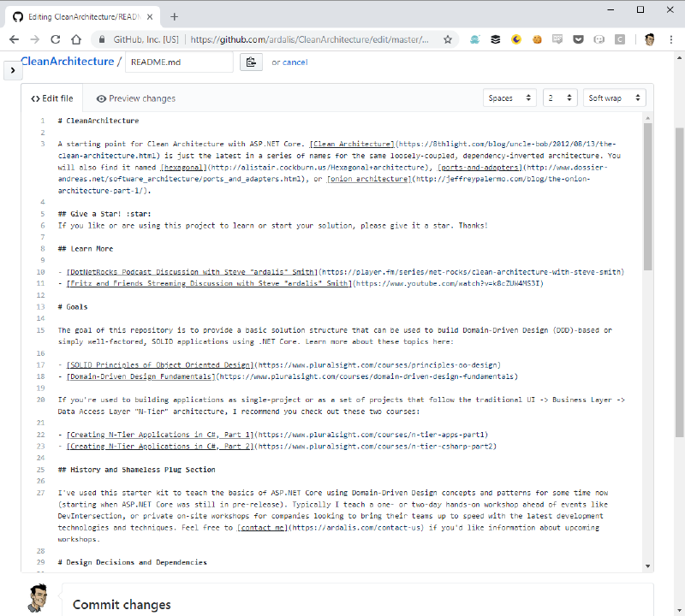Click the yellow moon extension icon

[516, 39]
